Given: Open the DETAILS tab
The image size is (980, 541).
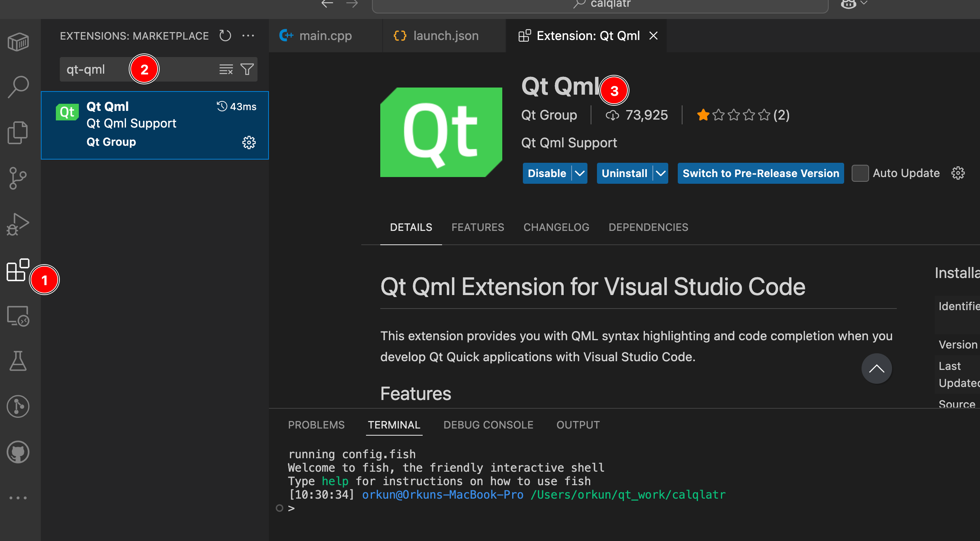Looking at the screenshot, I should pyautogui.click(x=411, y=227).
